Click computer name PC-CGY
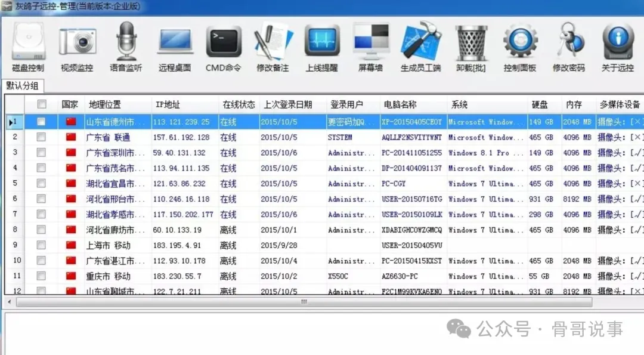Image resolution: width=644 pixels, height=355 pixels. coord(394,183)
